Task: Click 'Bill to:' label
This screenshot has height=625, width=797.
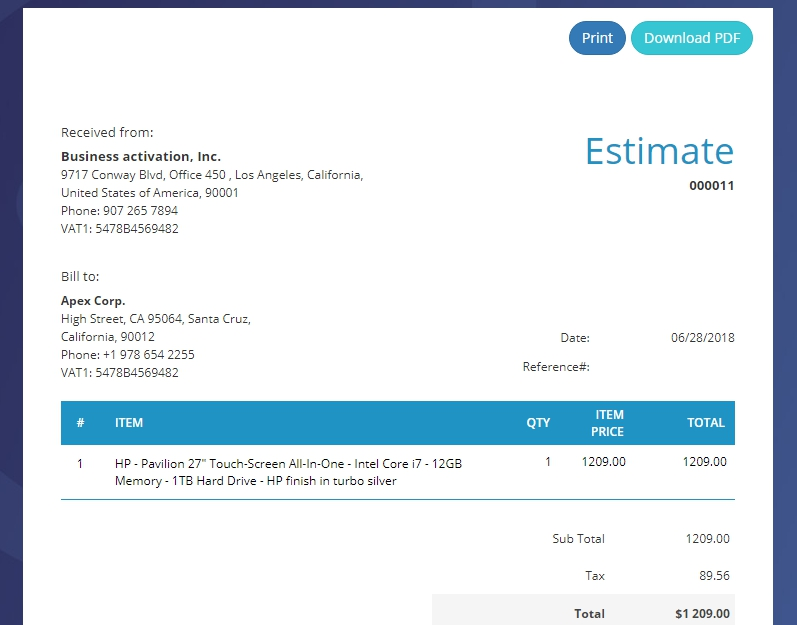Action: click(80, 276)
